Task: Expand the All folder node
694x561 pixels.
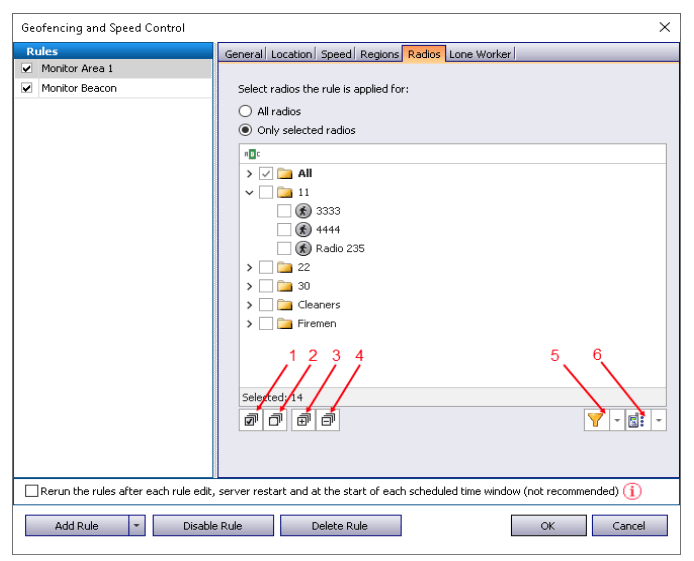Action: [x=249, y=173]
